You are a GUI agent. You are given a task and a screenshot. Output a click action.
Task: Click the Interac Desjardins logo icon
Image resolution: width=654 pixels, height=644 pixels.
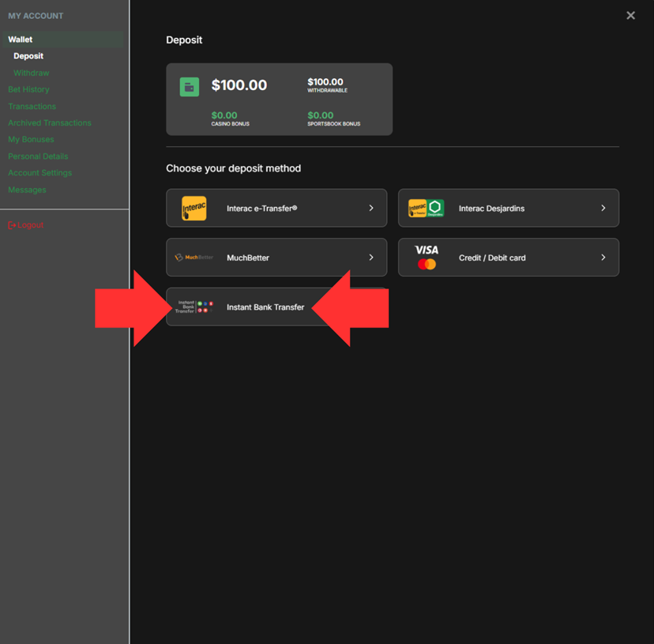(x=426, y=209)
